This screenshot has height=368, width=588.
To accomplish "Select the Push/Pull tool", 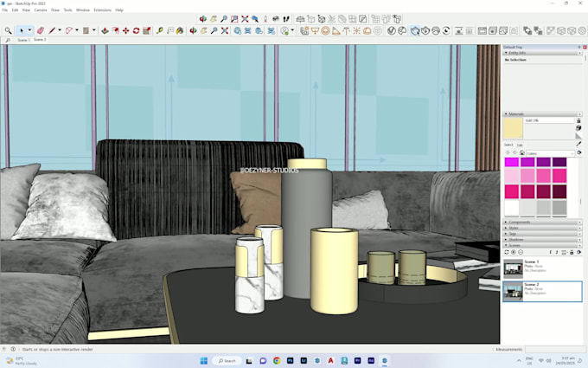I will [105, 31].
